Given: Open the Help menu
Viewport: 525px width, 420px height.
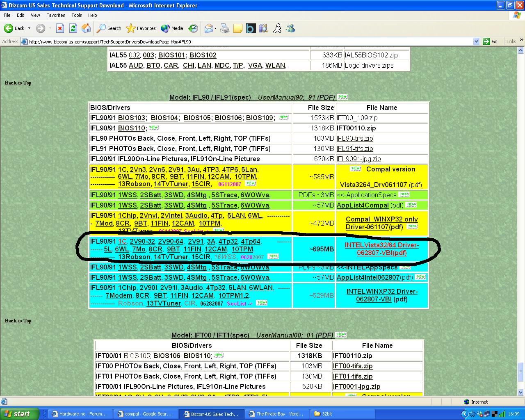Looking at the screenshot, I should coord(93,15).
